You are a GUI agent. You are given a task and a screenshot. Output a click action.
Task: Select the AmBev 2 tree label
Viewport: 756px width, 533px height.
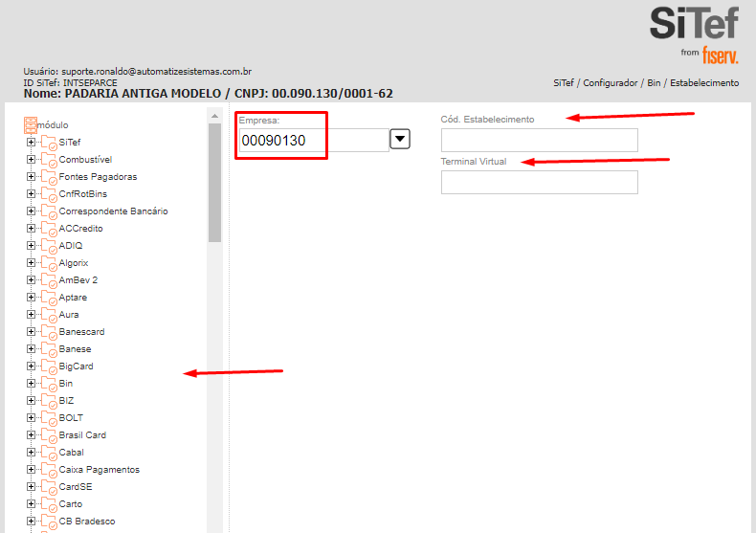tap(78, 280)
